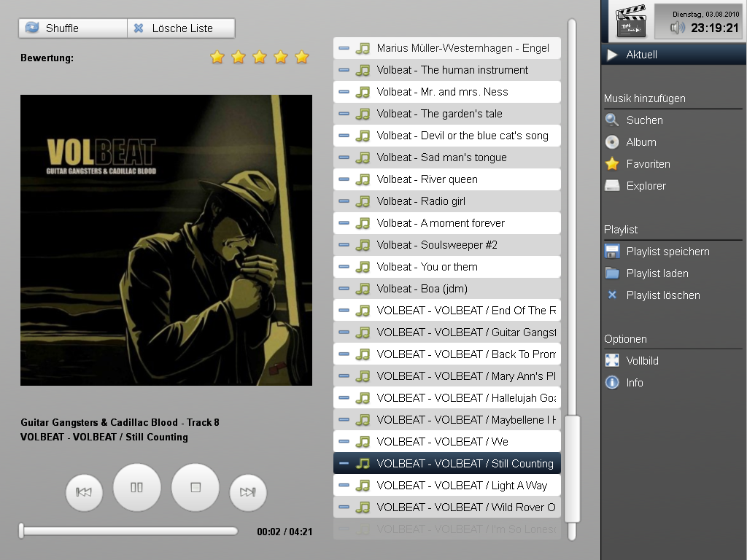Click the playlist vertical scrollbar thumb

572,469
